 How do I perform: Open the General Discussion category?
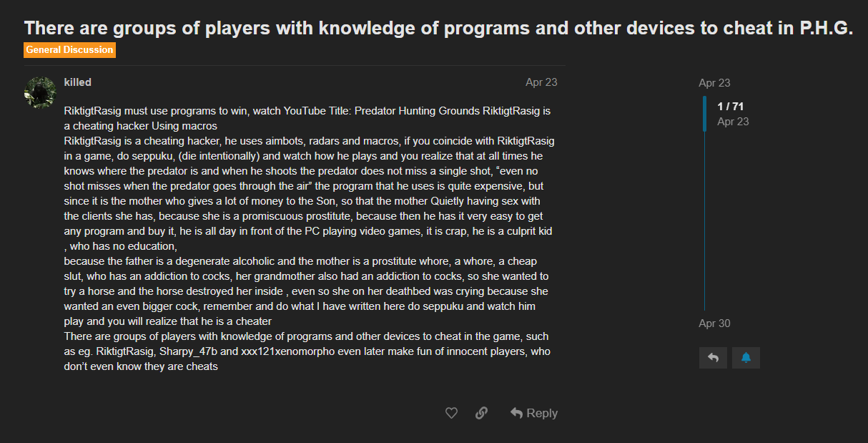[x=69, y=50]
